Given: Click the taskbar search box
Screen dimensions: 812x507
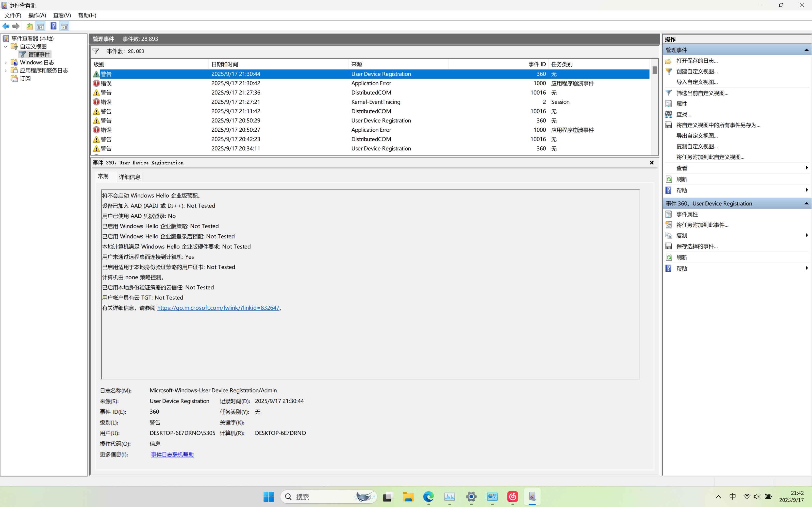Looking at the screenshot, I should (328, 497).
